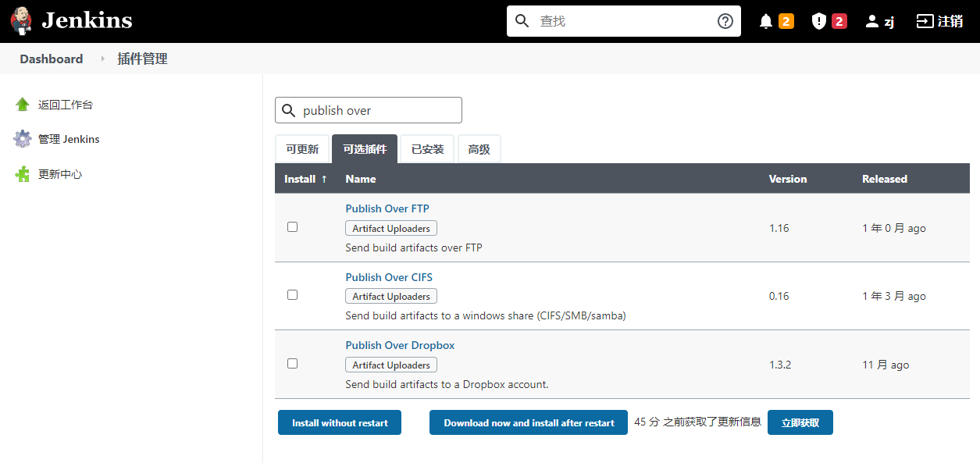Click the Dropbox account description text
980x463 pixels.
[x=447, y=384]
